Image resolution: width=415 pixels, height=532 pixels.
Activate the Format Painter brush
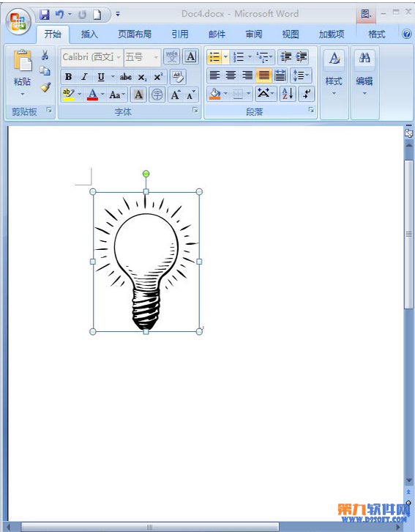coord(45,87)
